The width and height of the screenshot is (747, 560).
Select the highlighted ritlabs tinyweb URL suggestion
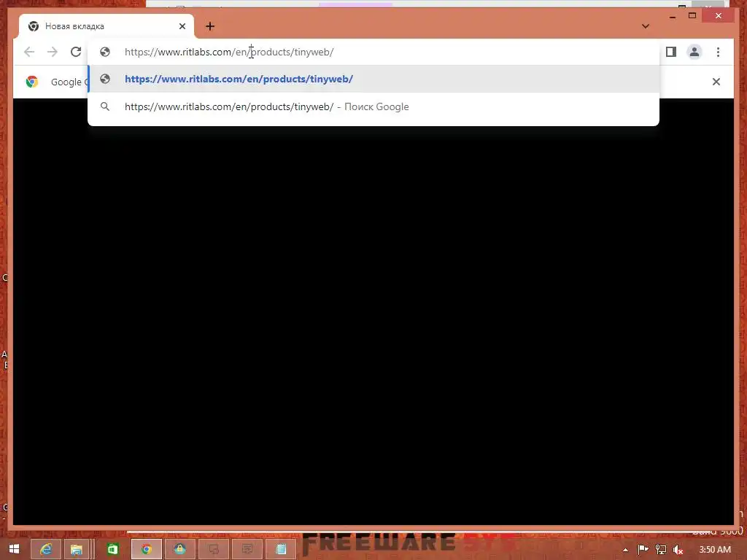(x=373, y=79)
